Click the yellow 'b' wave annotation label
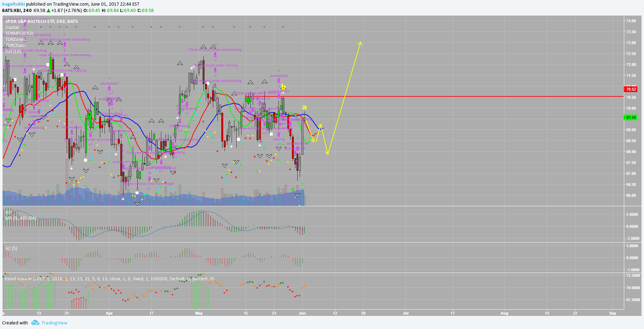Image resolution: width=644 pixels, height=329 pixels. click(283, 86)
